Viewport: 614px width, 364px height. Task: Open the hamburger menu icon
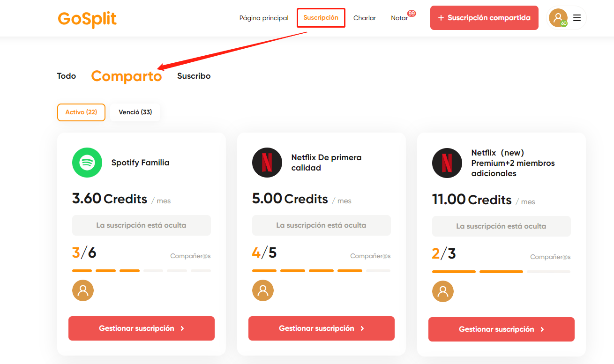pos(577,18)
